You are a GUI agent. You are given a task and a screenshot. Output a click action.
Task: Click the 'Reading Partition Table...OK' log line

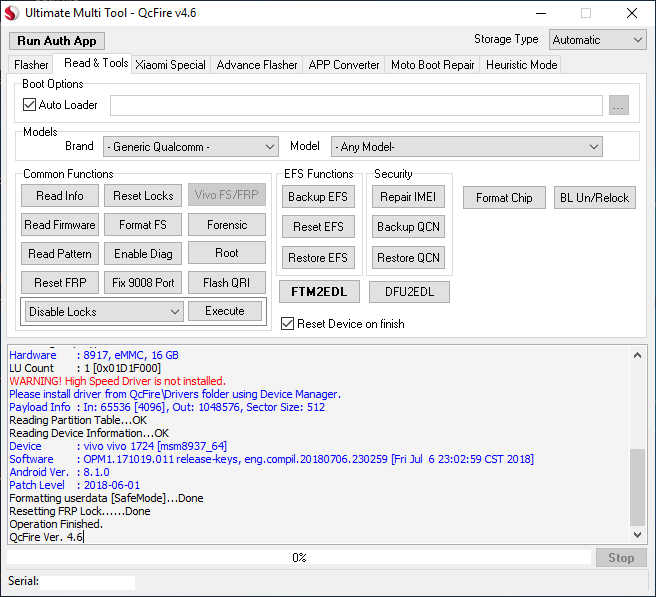pos(78,420)
